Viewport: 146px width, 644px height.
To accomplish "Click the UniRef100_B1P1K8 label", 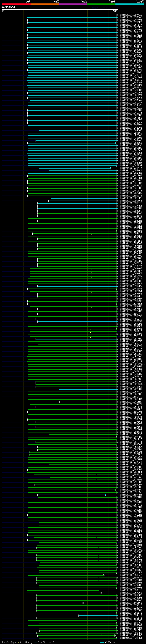I will click(x=131, y=304).
